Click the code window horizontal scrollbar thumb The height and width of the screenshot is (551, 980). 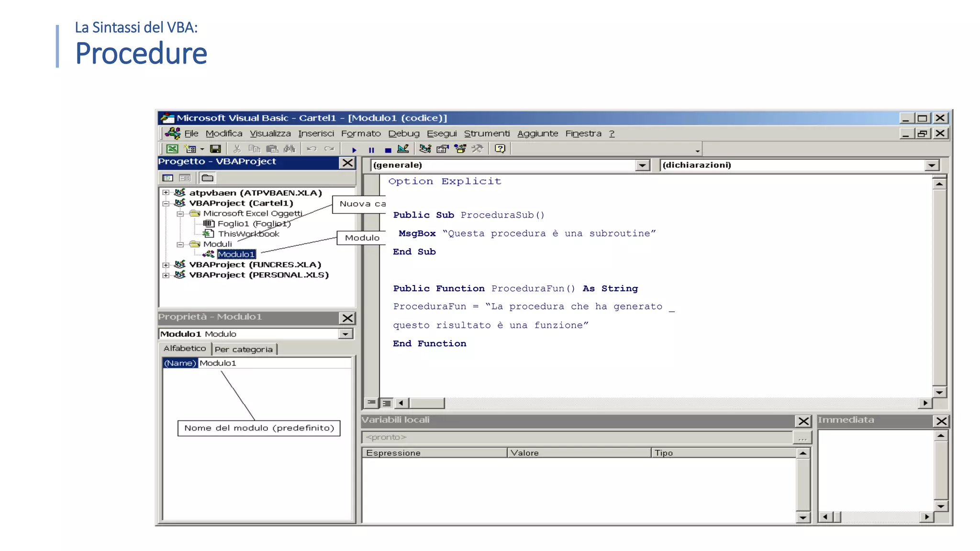click(x=427, y=403)
